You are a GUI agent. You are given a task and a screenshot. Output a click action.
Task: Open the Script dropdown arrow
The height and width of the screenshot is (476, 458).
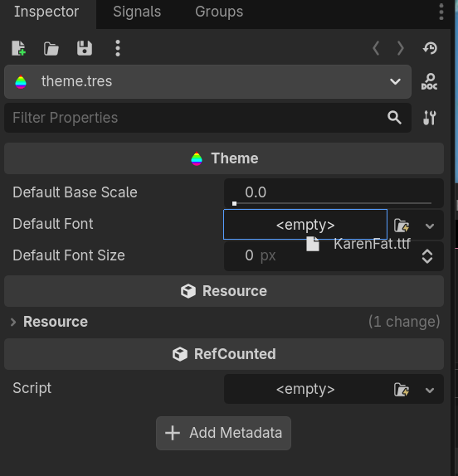(430, 390)
